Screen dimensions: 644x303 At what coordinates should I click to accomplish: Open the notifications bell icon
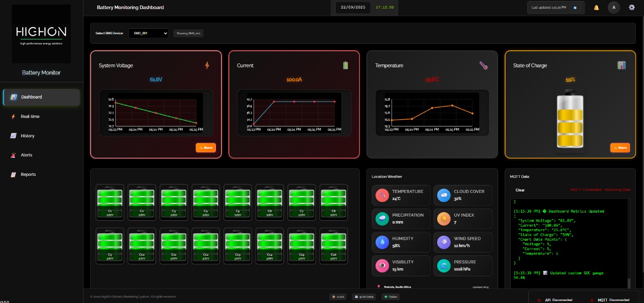(597, 8)
